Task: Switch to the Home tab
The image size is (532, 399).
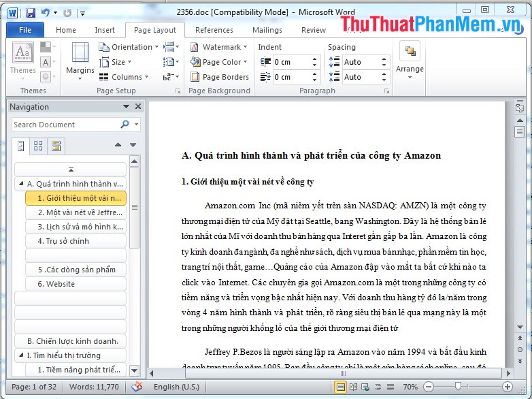Action: point(66,30)
